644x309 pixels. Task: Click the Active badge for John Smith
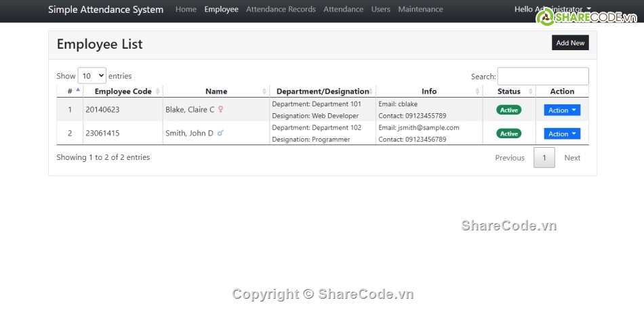[508, 133]
